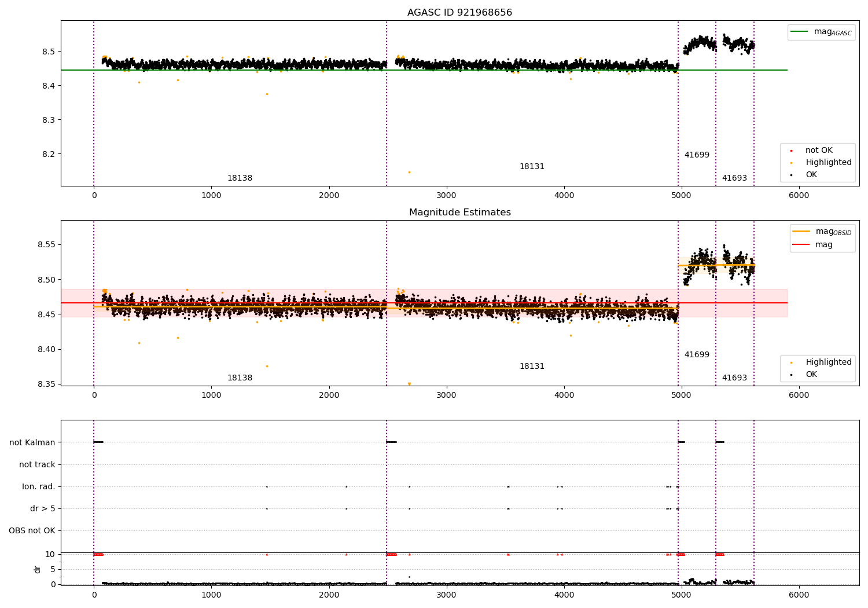This screenshot has width=868, height=608.
Task: Click the 'Ion. rad.' axis label
Action: pos(39,486)
